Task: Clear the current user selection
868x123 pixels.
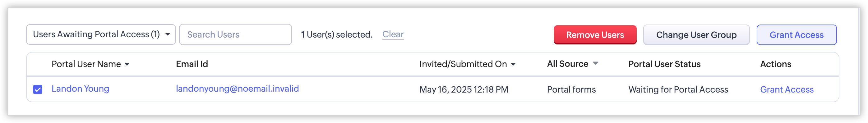Action: (393, 34)
